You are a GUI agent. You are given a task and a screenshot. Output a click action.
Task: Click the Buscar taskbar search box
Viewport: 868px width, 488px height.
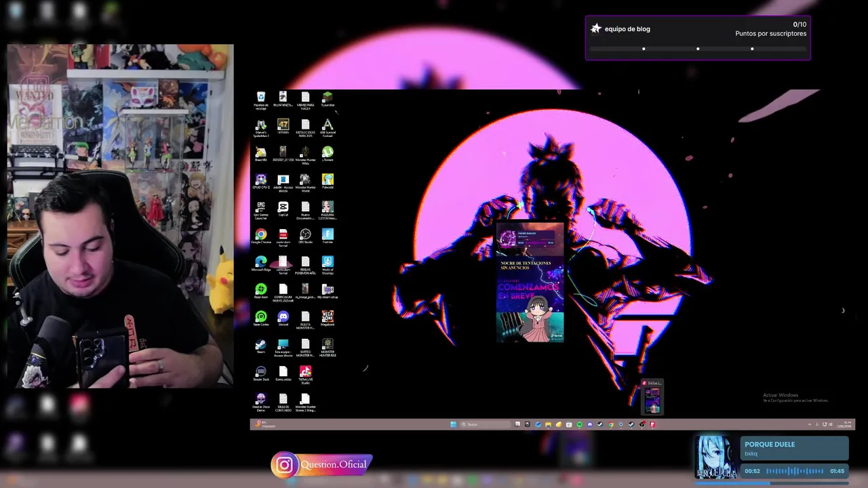click(485, 424)
